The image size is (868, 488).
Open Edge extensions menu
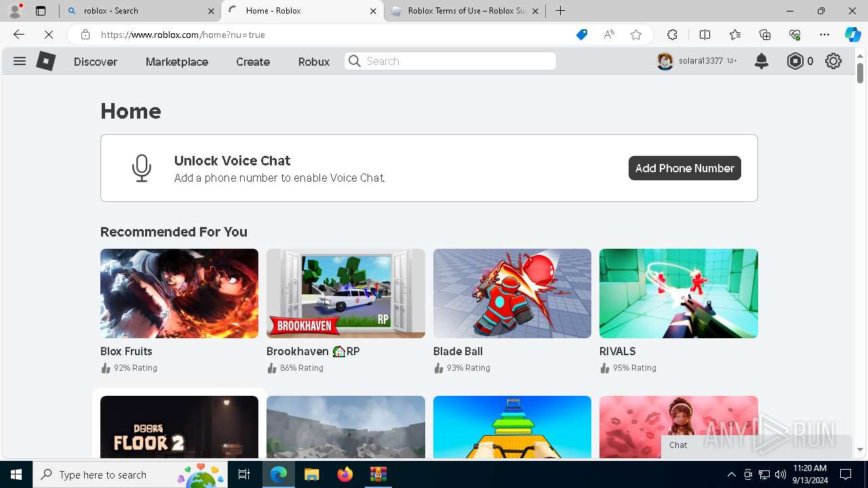pos(672,35)
